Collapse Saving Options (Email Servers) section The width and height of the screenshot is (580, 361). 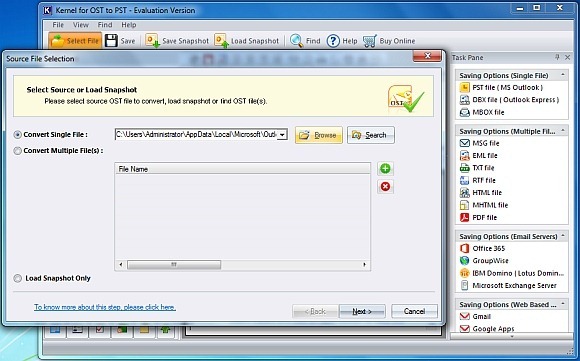(563, 236)
